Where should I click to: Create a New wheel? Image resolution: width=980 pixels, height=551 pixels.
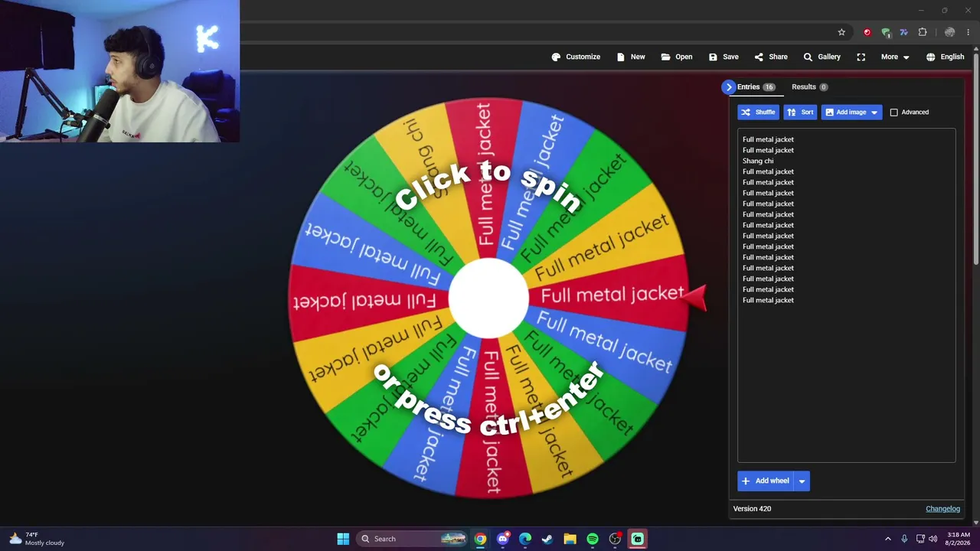[x=631, y=57]
